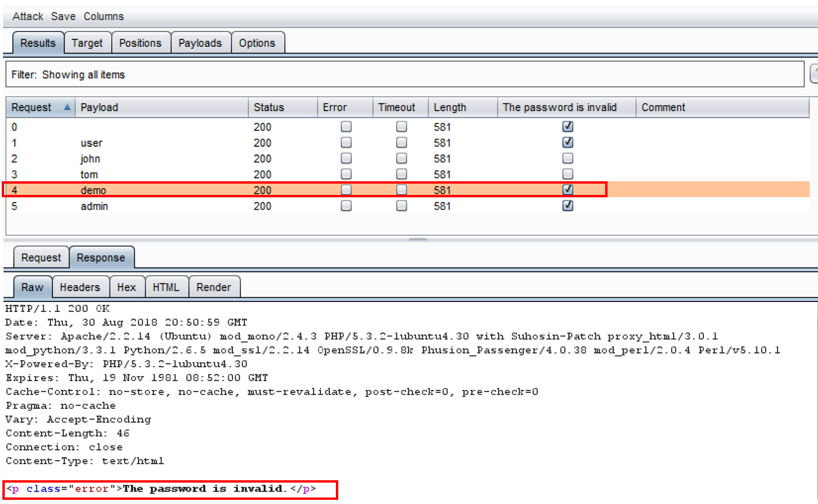The height and width of the screenshot is (504, 818).
Task: Toggle the Timeout checkbox in the john row
Action: pos(402,158)
